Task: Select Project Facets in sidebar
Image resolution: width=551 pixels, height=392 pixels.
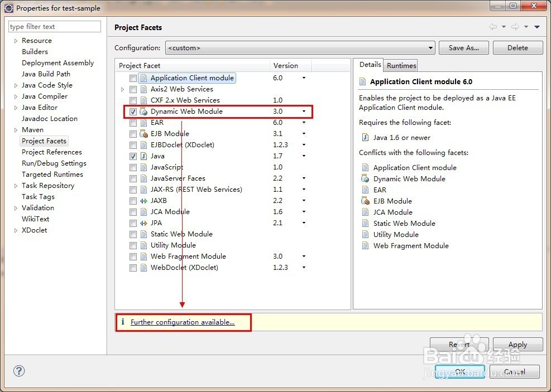Action: coord(44,141)
